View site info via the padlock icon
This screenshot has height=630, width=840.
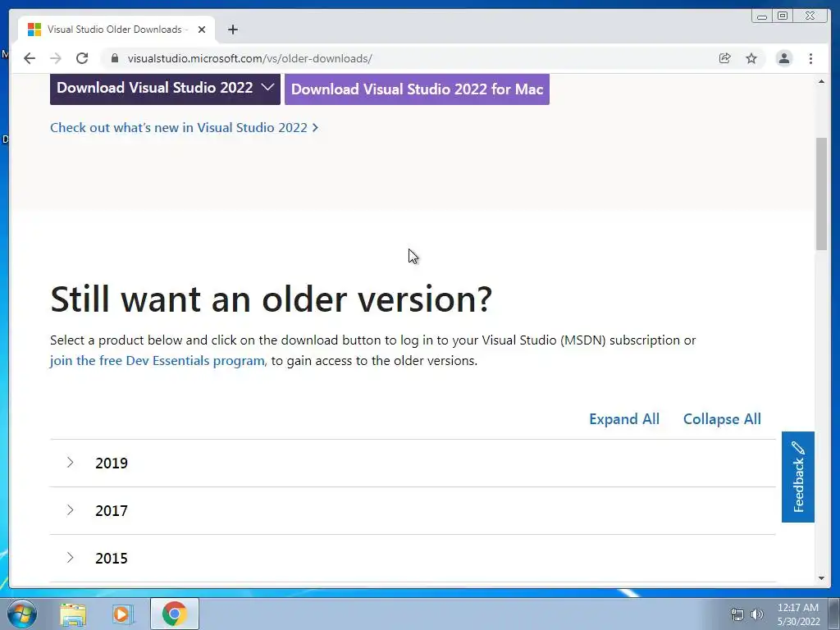coord(115,58)
